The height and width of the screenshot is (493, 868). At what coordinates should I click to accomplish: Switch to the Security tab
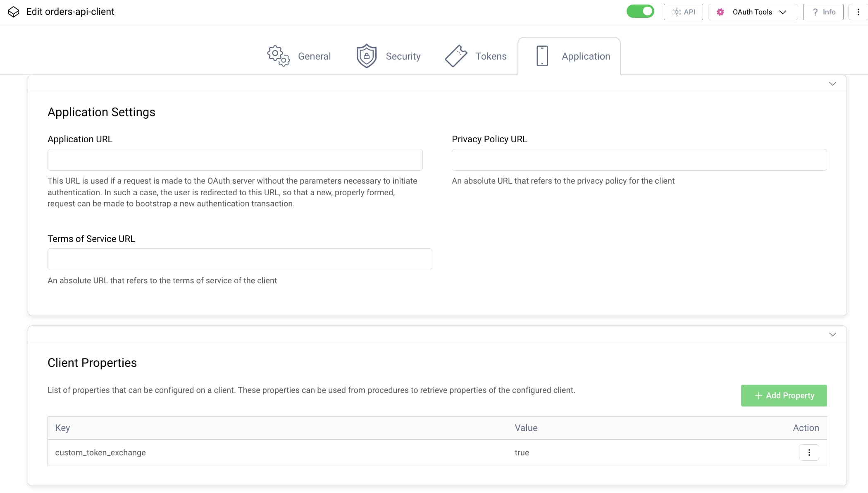tap(403, 56)
